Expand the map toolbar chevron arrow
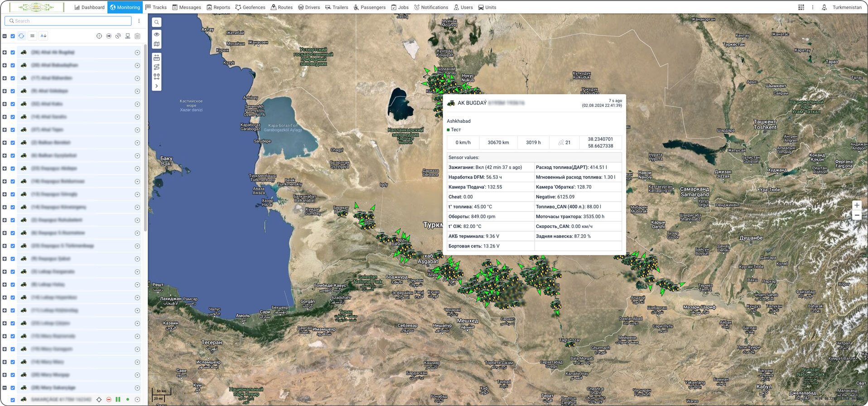Viewport: 868px width, 406px height. [x=157, y=86]
